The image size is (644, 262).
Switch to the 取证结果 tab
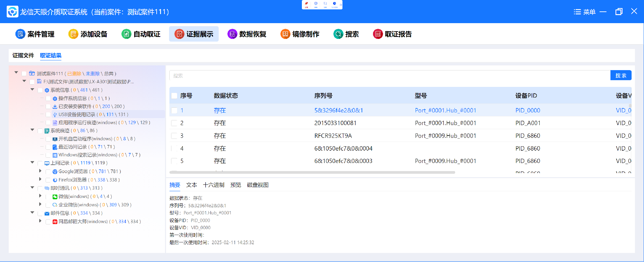51,55
